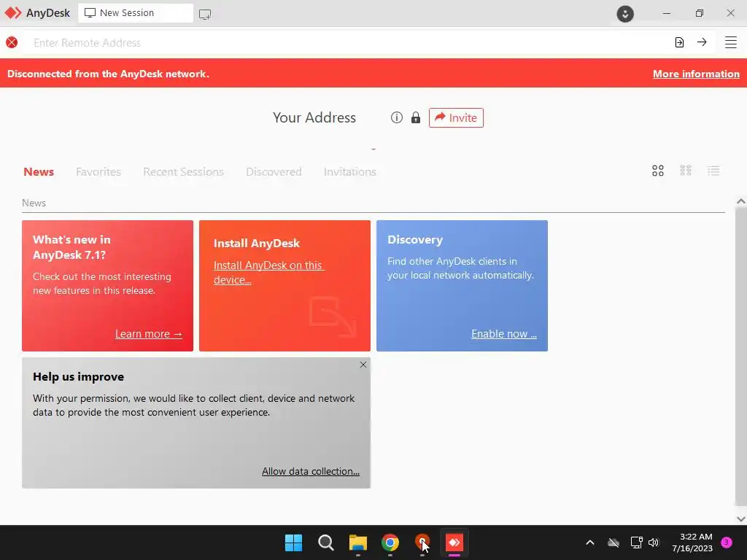Viewport: 747px width, 560px height.
Task: Switch to list view
Action: [x=713, y=171]
